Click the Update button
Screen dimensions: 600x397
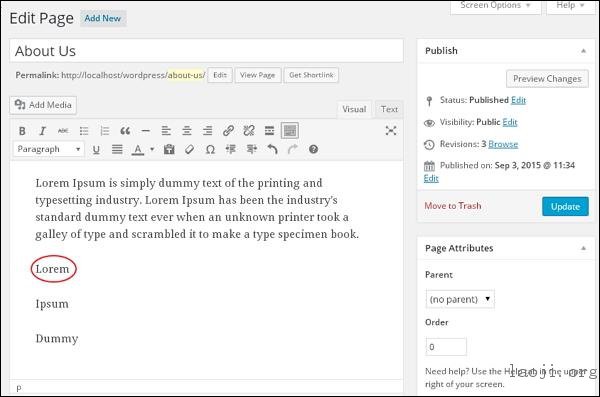click(x=565, y=207)
